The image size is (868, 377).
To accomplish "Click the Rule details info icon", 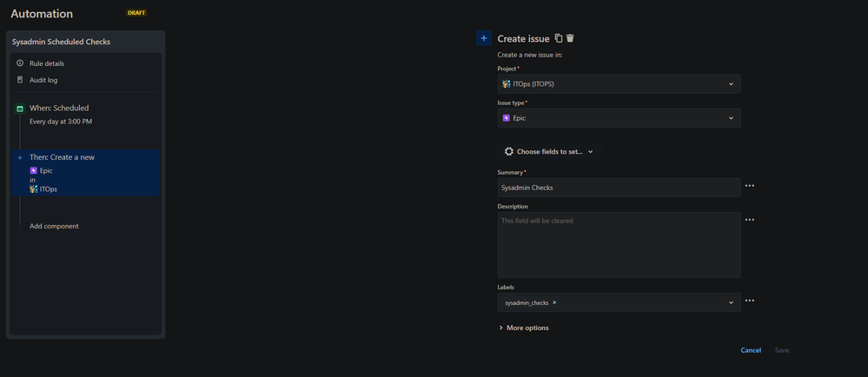I will [20, 63].
